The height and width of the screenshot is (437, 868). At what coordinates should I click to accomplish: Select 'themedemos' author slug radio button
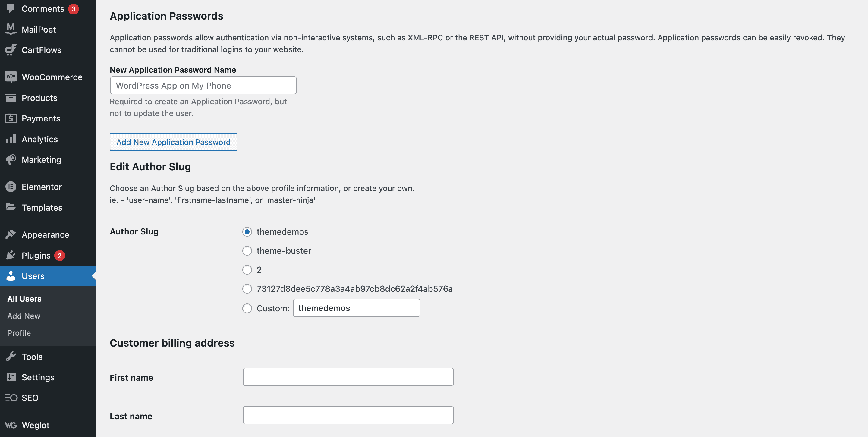pos(247,231)
